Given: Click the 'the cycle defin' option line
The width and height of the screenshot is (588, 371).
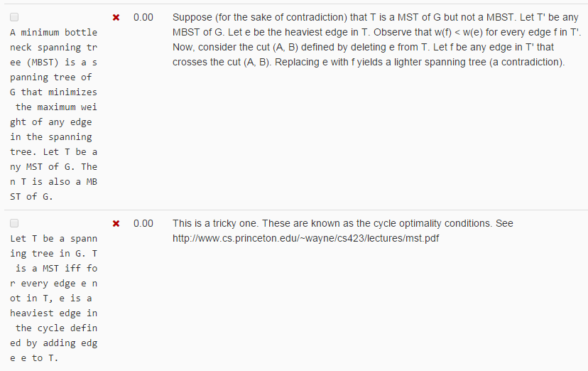Looking at the screenshot, I should pos(56,328).
